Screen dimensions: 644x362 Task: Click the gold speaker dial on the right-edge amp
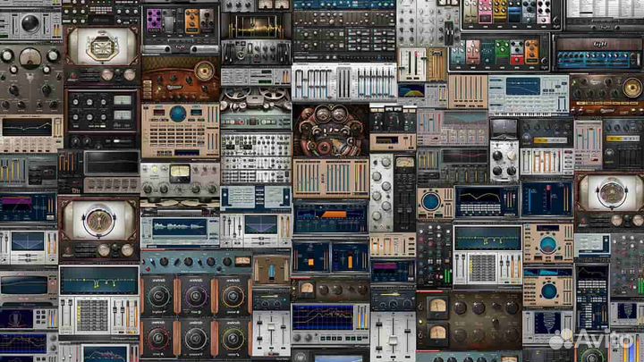click(x=611, y=192)
